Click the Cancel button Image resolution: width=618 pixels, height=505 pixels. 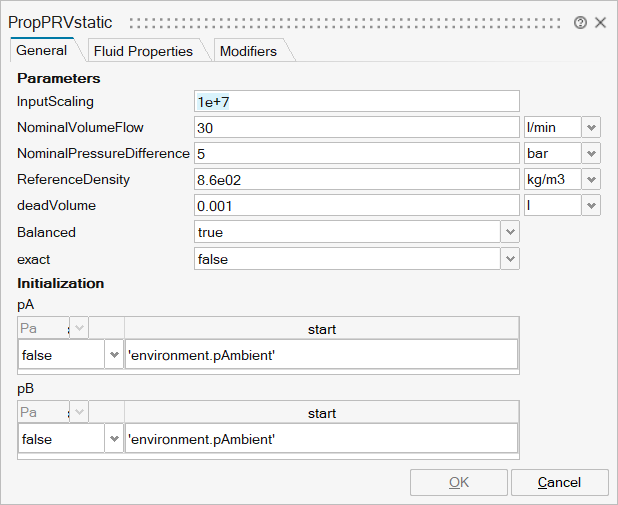pos(559,482)
